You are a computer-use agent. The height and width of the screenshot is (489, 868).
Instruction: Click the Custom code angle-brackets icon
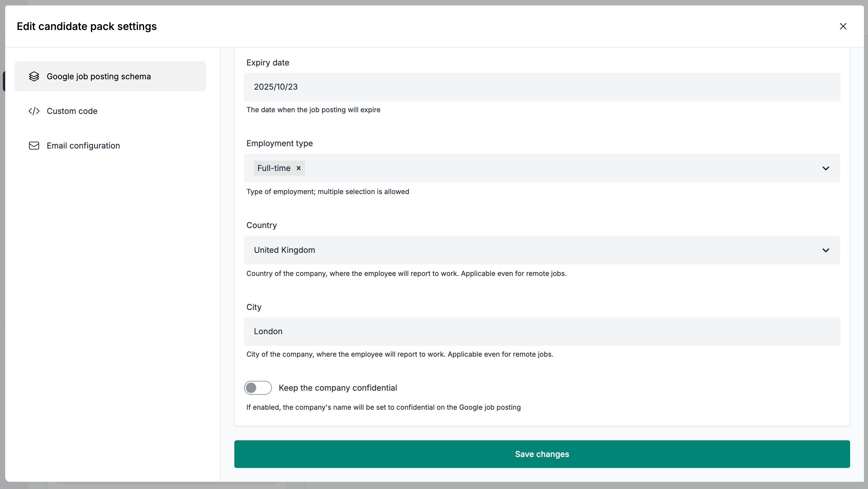pos(34,111)
